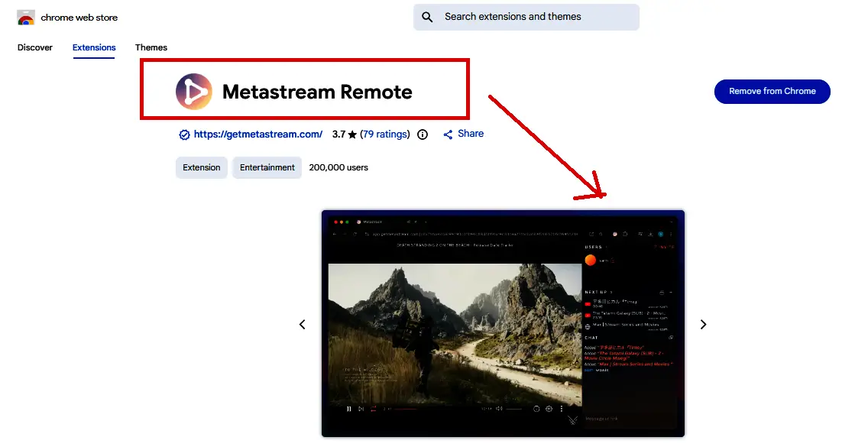Screen dimensions: 868x447
Task: Select the Entertainment category chip
Action: [x=267, y=167]
